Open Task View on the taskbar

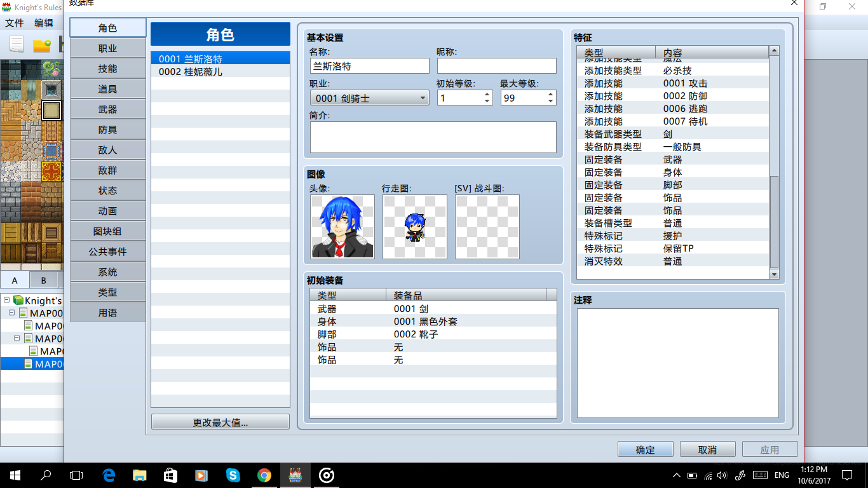[x=76, y=475]
